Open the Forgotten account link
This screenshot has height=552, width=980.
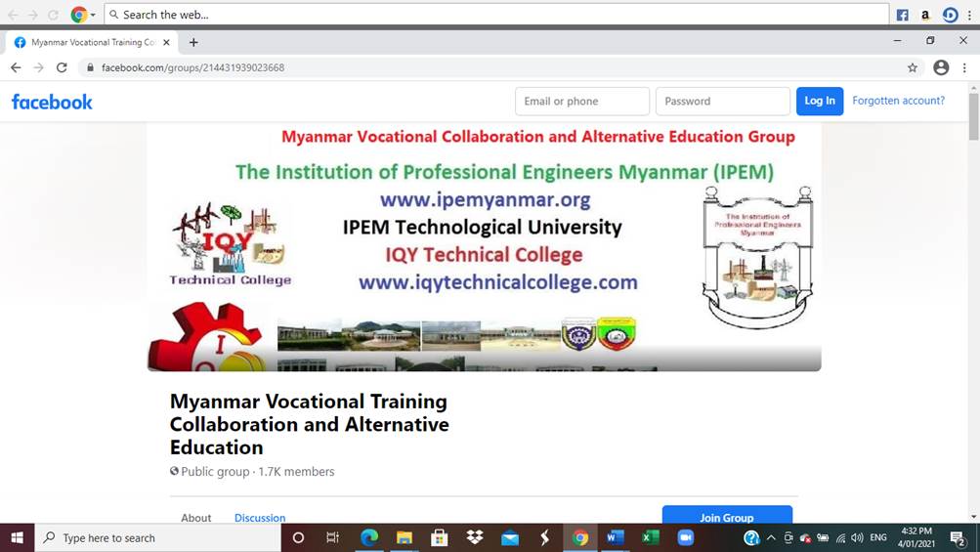(898, 101)
